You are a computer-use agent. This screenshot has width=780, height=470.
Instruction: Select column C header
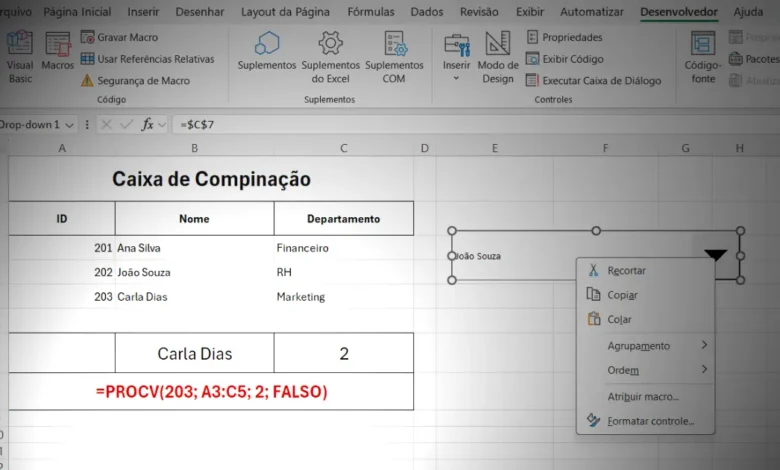(x=344, y=148)
